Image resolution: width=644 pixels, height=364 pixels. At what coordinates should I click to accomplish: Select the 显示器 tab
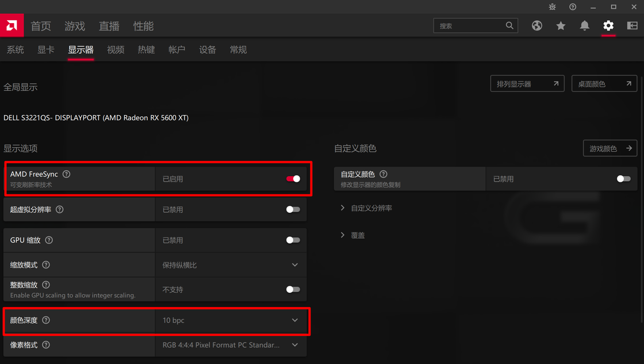tap(80, 49)
